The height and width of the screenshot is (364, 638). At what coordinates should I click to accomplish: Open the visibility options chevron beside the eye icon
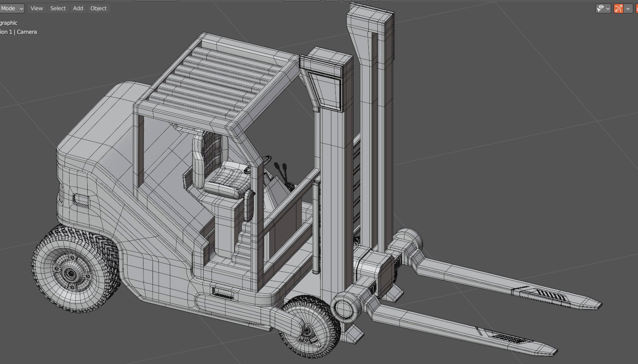[x=608, y=8]
